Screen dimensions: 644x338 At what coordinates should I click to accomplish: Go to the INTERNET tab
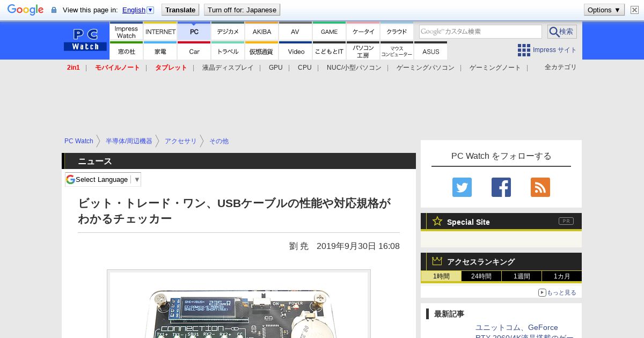[160, 32]
